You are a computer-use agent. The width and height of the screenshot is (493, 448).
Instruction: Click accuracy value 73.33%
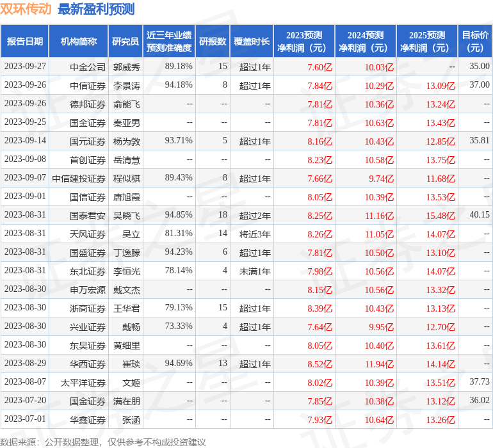point(179,326)
